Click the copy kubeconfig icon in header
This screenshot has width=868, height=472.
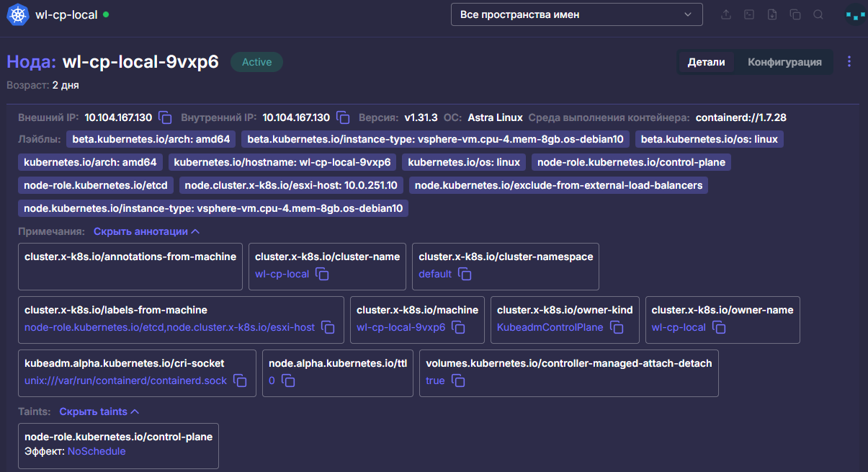tap(795, 14)
